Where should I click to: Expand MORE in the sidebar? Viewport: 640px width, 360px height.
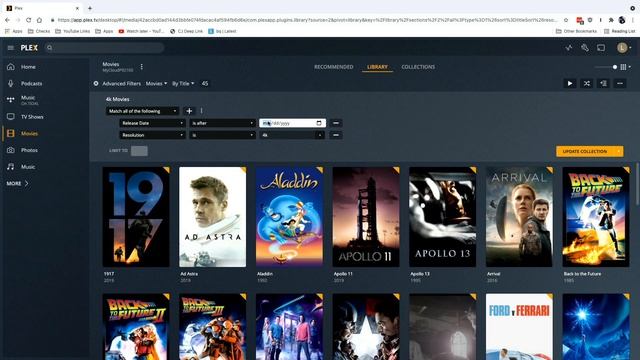(18, 184)
